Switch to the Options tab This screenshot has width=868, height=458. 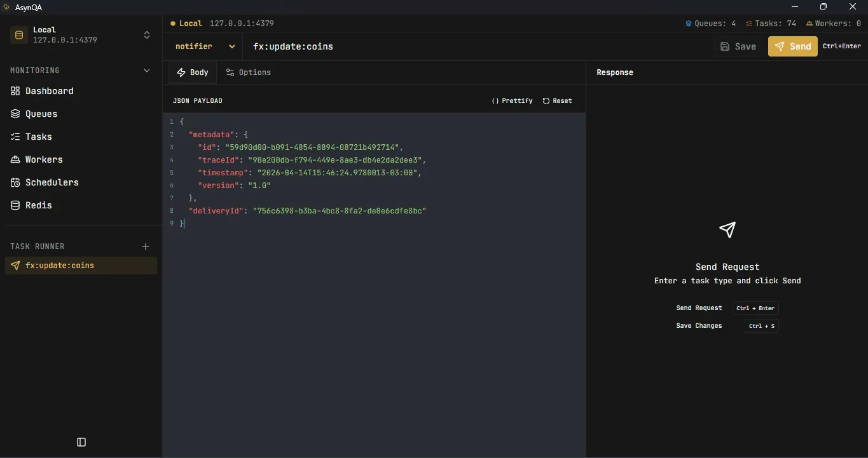point(249,72)
